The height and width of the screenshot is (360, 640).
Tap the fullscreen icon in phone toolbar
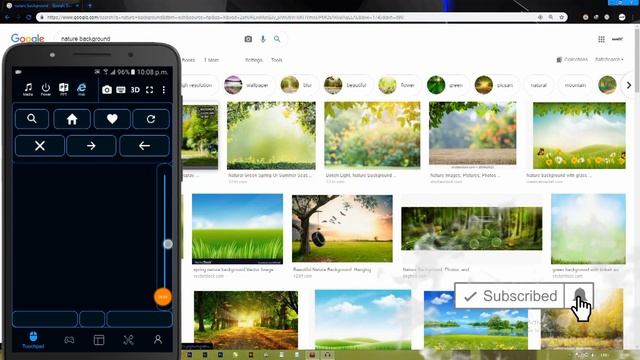tap(149, 89)
